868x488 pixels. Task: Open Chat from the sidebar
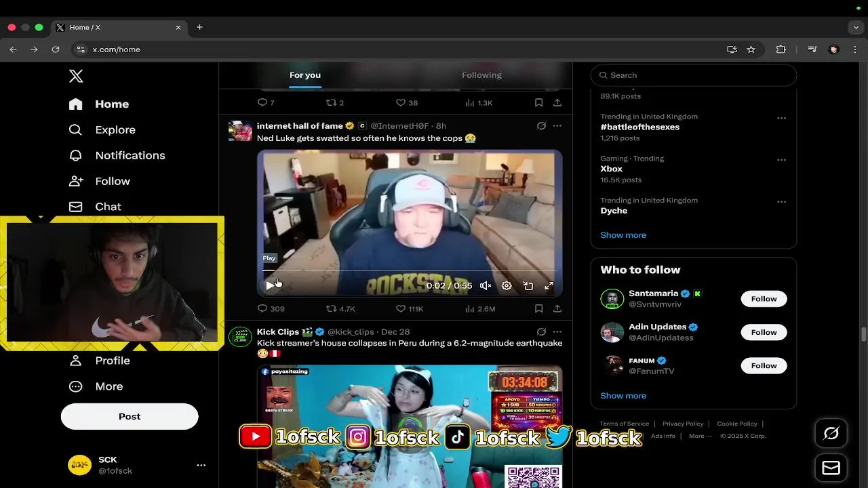coord(95,207)
